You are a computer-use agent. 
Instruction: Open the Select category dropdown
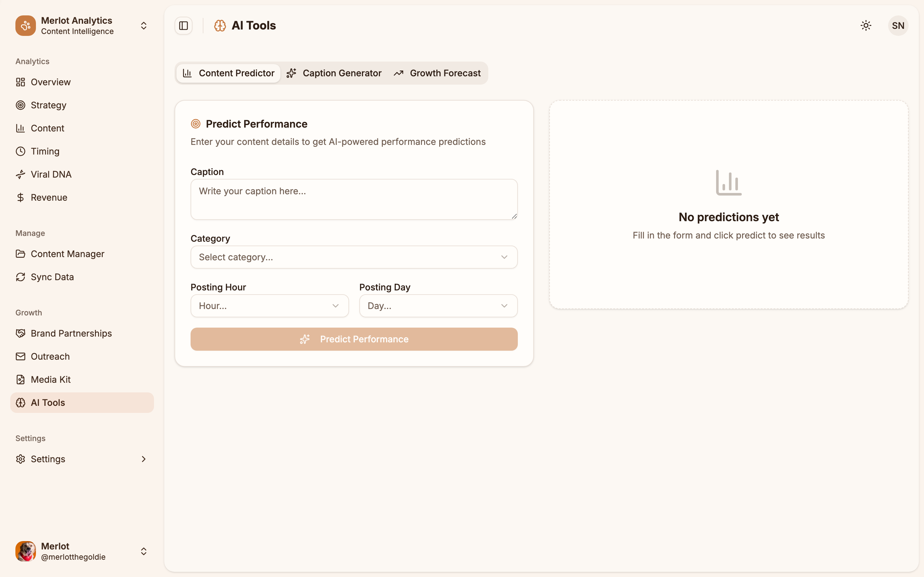354,257
